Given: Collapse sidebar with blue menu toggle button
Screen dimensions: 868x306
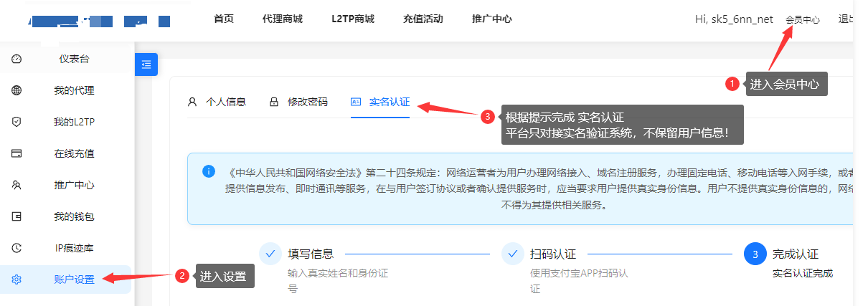Looking at the screenshot, I should (x=146, y=64).
